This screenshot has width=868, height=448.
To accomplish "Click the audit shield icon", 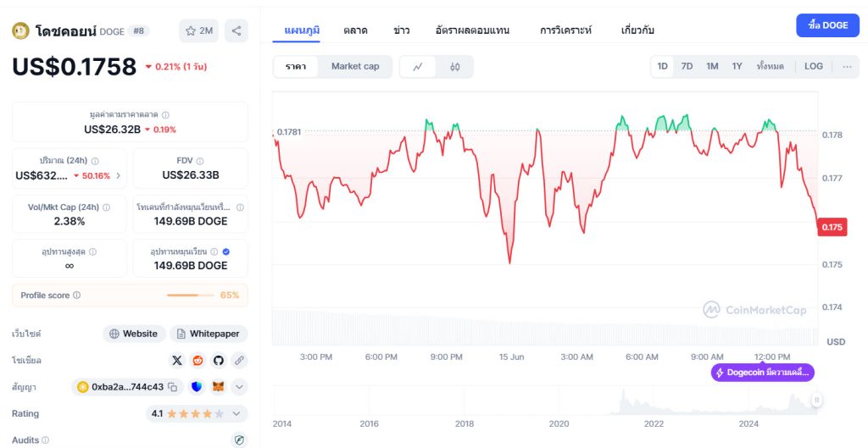I will (239, 440).
